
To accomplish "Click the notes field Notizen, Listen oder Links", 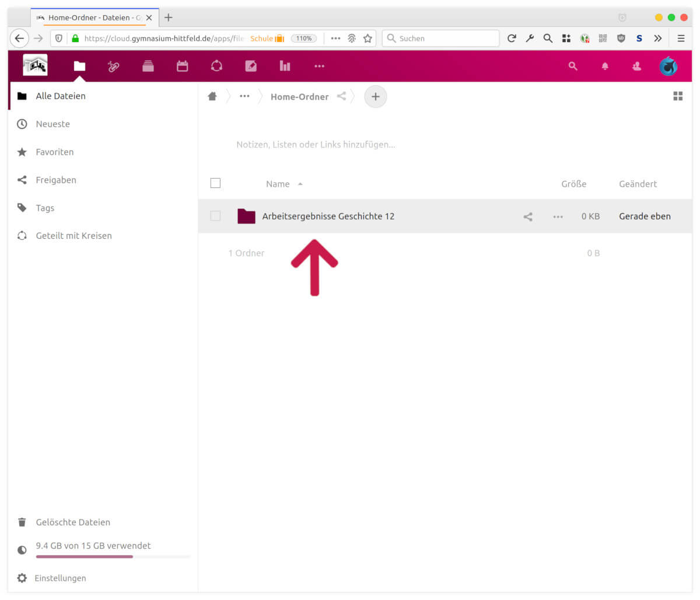I will pyautogui.click(x=316, y=145).
